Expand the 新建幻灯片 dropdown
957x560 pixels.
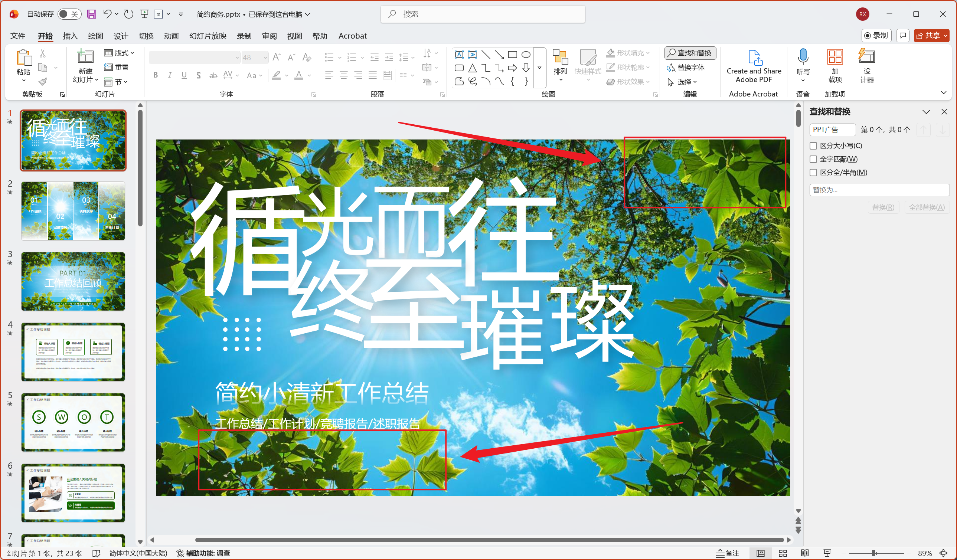click(96, 80)
